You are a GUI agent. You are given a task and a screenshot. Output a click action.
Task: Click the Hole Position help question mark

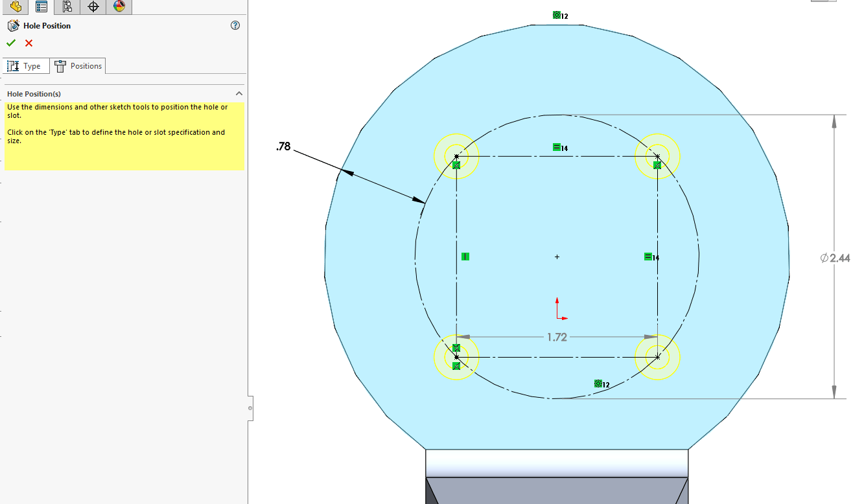click(x=235, y=25)
